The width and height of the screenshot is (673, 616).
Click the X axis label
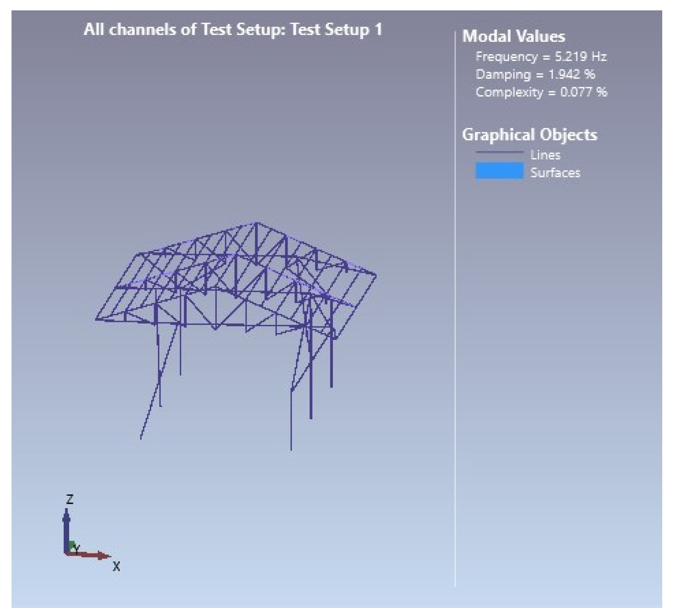point(116,566)
